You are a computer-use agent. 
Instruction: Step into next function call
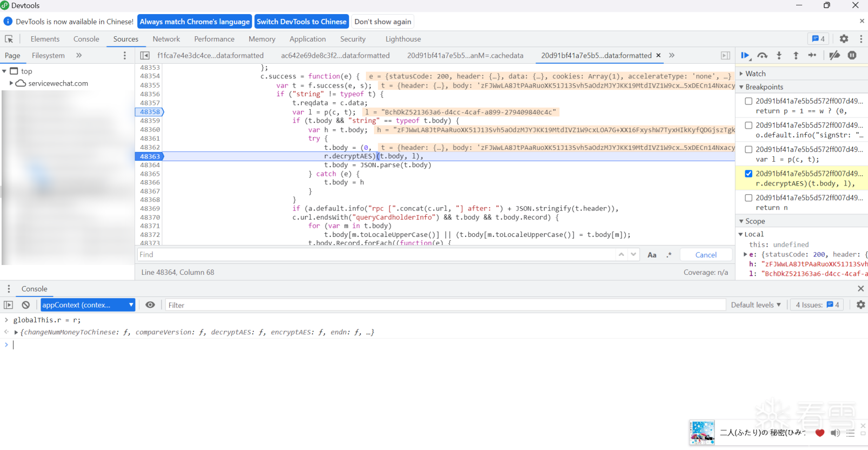(x=779, y=55)
